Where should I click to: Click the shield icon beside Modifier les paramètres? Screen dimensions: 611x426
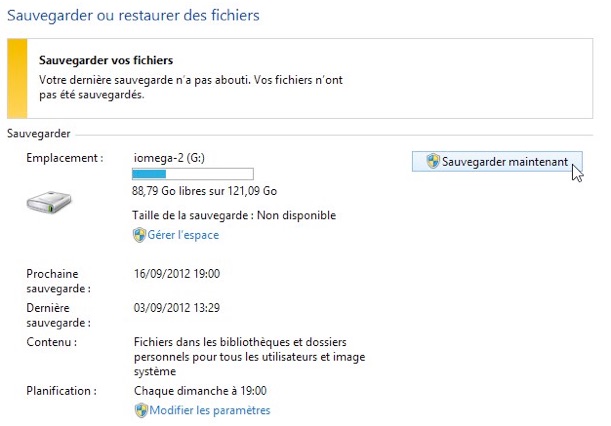(140, 410)
